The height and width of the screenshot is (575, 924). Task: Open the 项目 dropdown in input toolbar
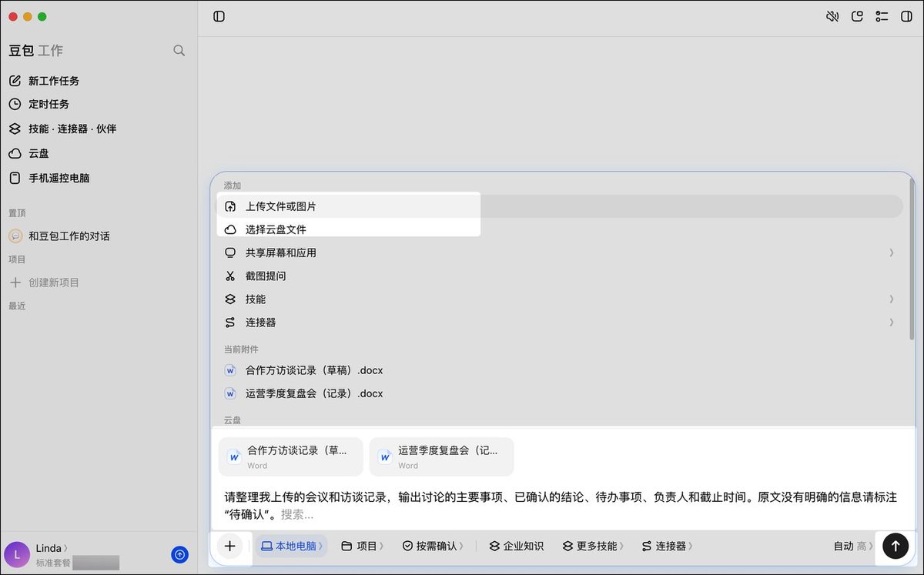362,546
